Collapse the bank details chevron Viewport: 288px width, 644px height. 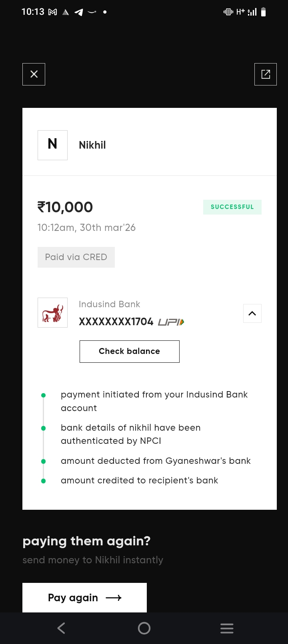click(252, 313)
